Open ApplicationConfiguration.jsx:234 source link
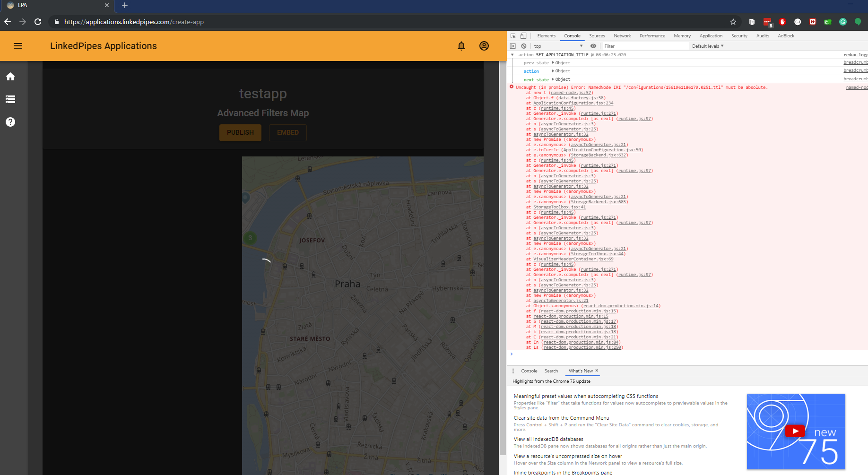Image resolution: width=868 pixels, height=475 pixels. point(573,103)
